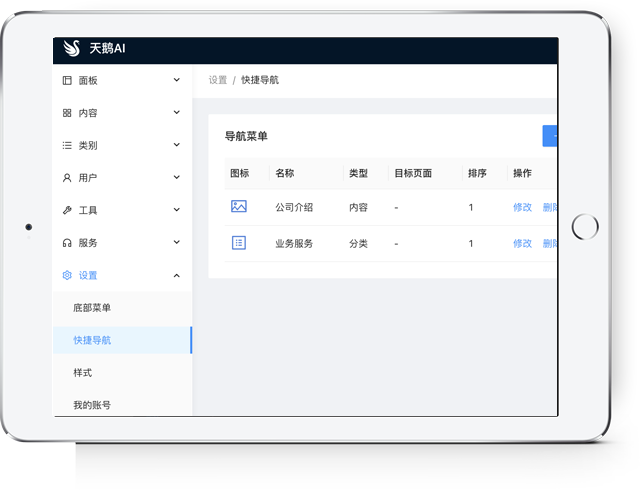Image resolution: width=640 pixels, height=490 pixels.
Task: Open the 用户 sidebar menu
Action: click(x=122, y=178)
